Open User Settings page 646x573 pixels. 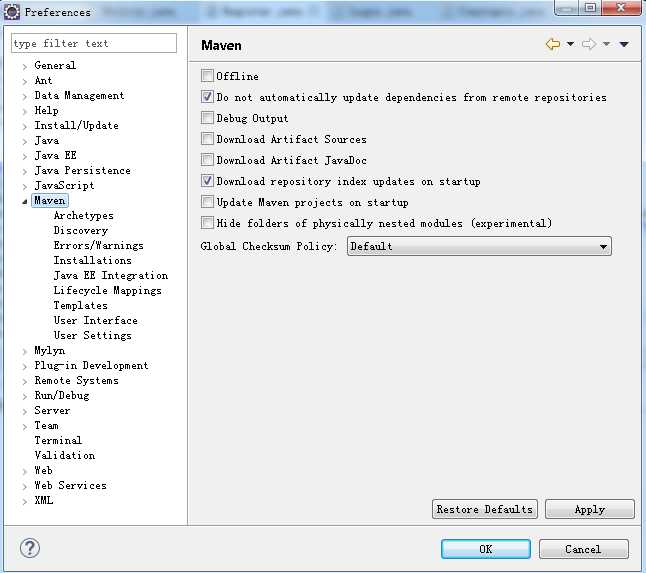[93, 335]
